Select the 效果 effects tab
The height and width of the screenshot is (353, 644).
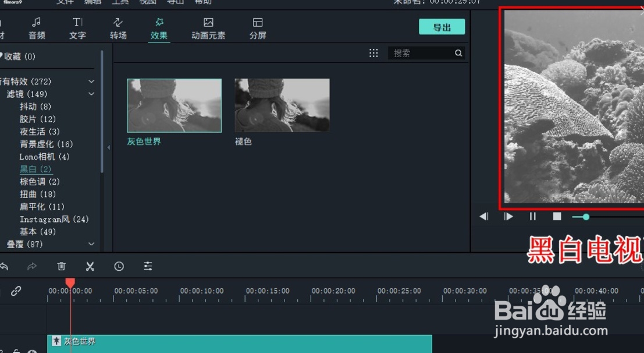(x=159, y=29)
